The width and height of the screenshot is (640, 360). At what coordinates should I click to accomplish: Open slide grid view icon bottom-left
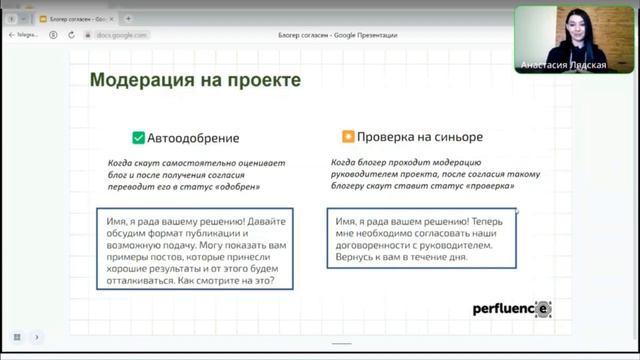(17, 337)
